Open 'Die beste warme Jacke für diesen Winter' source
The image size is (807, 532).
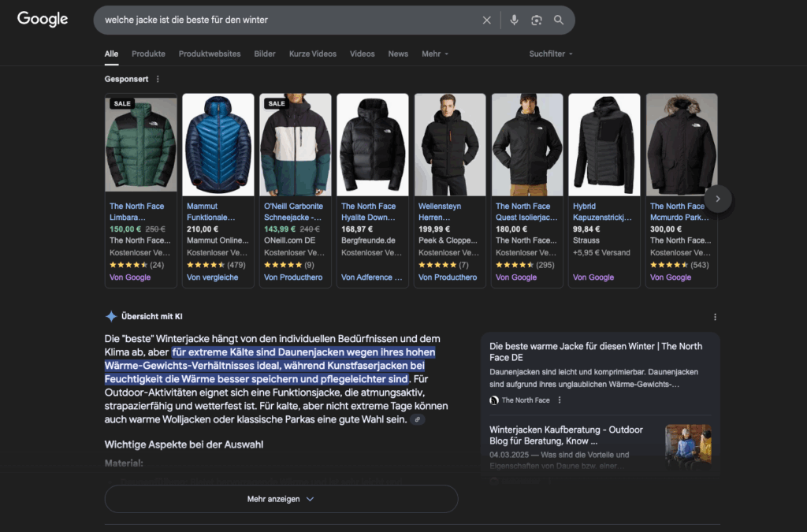click(x=596, y=352)
